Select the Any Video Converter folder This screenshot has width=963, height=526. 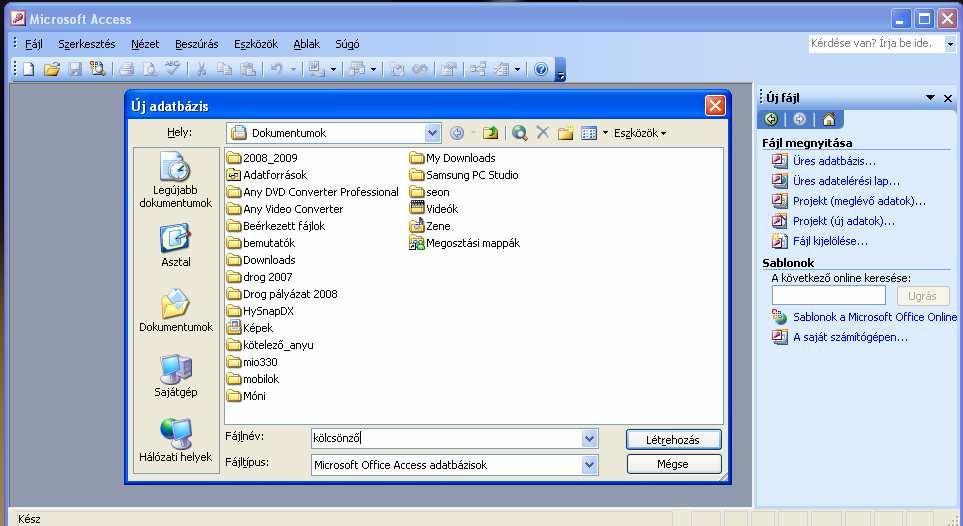pyautogui.click(x=285, y=209)
